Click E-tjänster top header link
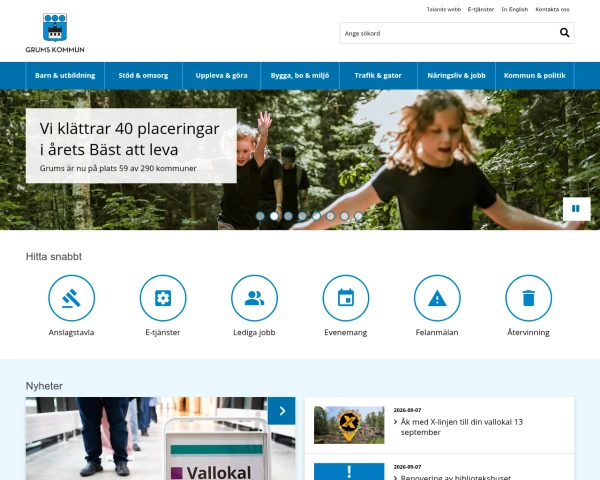 [481, 9]
